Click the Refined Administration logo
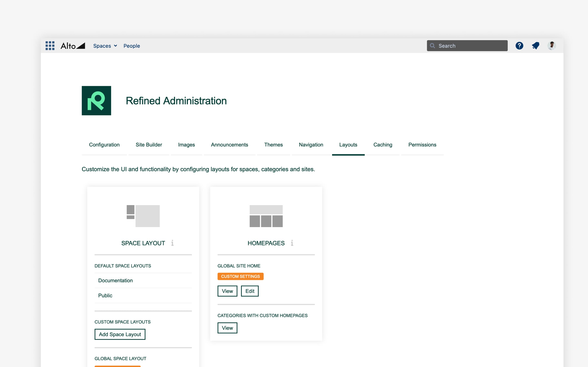The width and height of the screenshot is (588, 367). click(96, 101)
